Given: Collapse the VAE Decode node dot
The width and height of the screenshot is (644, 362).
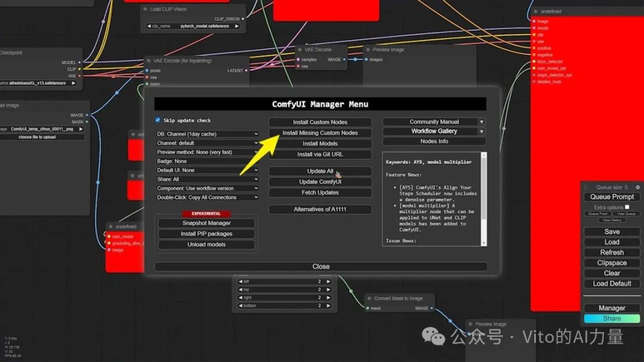Looking at the screenshot, I should point(300,49).
